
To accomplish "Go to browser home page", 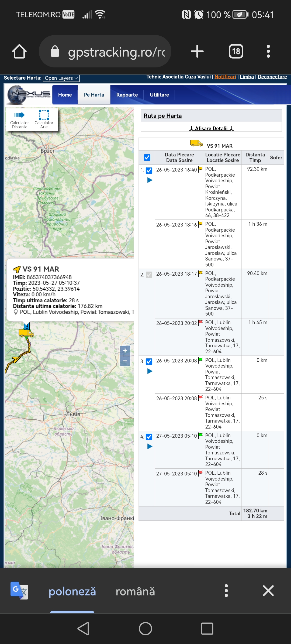I will (x=19, y=51).
